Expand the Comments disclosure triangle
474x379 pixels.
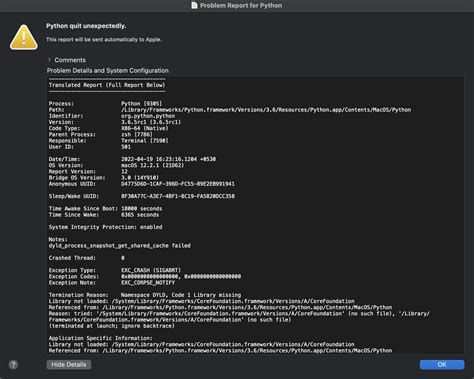click(49, 60)
